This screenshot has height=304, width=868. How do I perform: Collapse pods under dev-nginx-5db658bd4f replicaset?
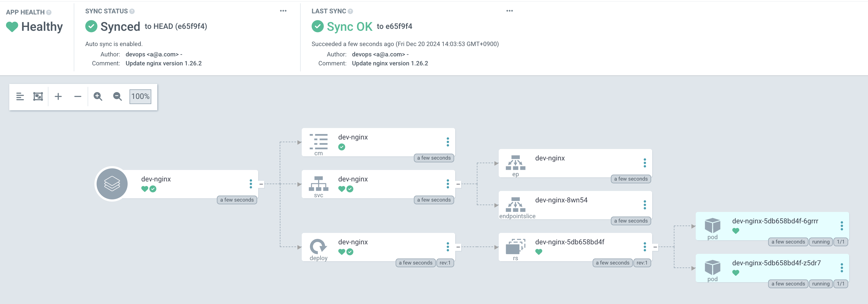tap(655, 247)
